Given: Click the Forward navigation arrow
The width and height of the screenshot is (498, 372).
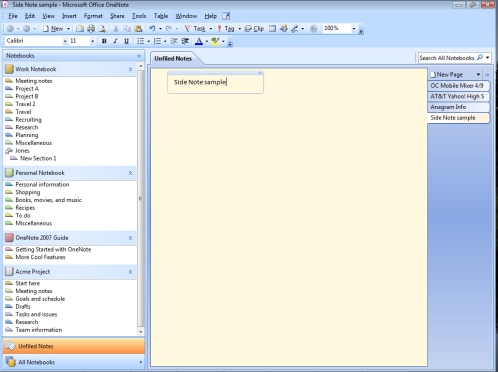Looking at the screenshot, I should point(26,29).
